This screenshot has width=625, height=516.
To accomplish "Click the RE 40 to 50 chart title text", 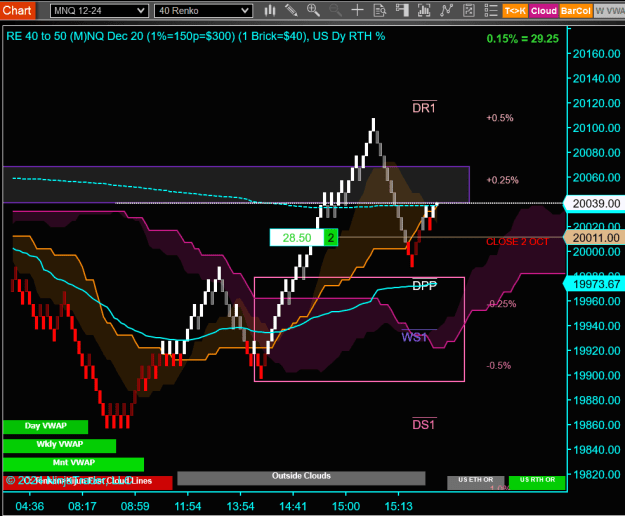I will 196,36.
